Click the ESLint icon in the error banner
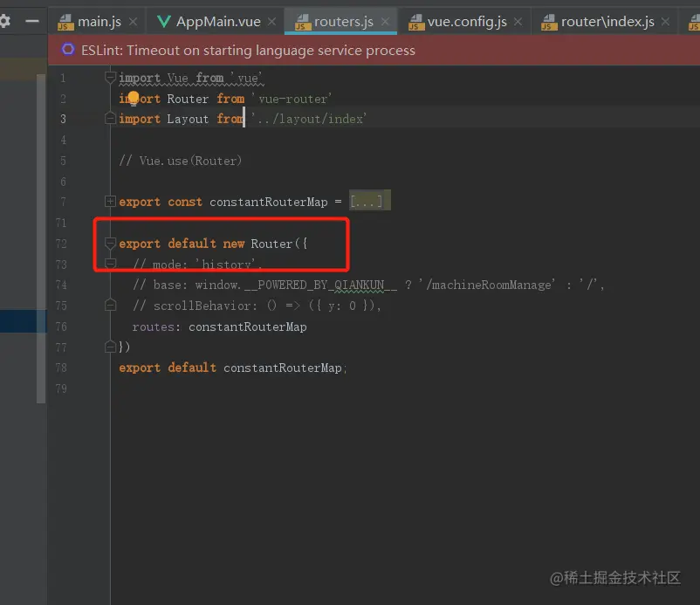The image size is (700, 605). (68, 49)
